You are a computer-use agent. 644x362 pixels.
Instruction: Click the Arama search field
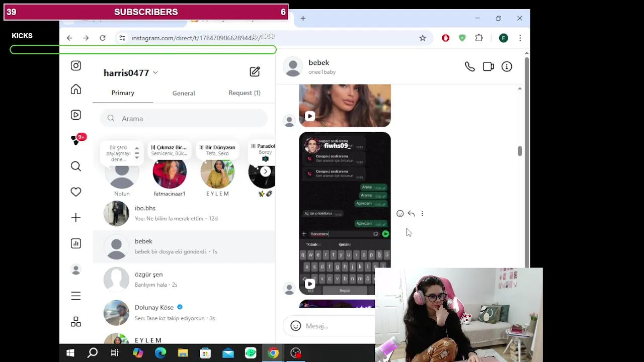pyautogui.click(x=184, y=119)
